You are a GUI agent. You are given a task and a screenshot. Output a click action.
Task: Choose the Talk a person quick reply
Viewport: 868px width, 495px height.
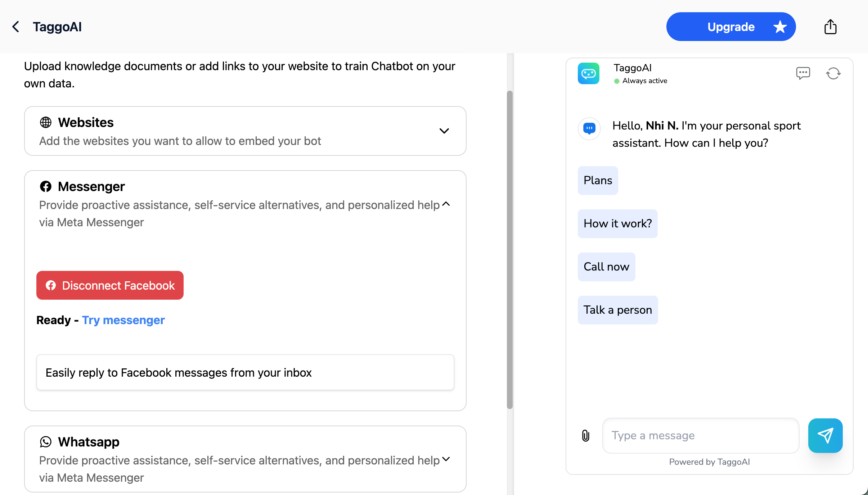click(x=618, y=310)
